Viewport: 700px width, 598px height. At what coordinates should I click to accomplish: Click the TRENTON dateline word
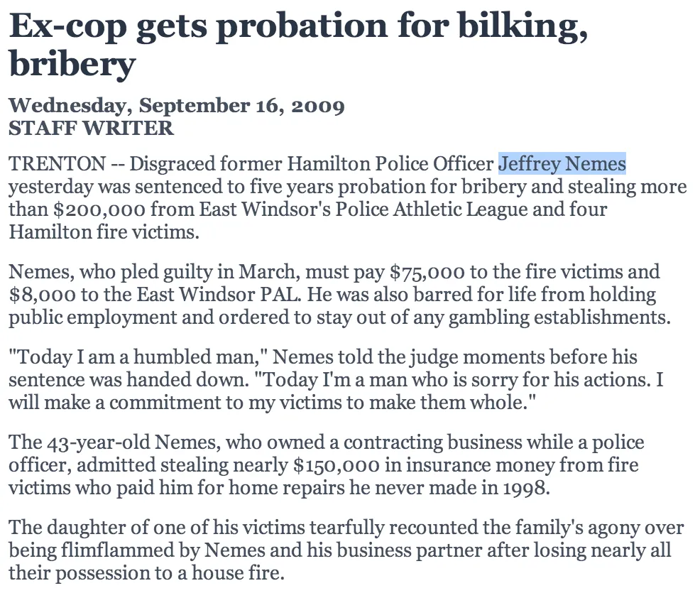[x=57, y=164]
